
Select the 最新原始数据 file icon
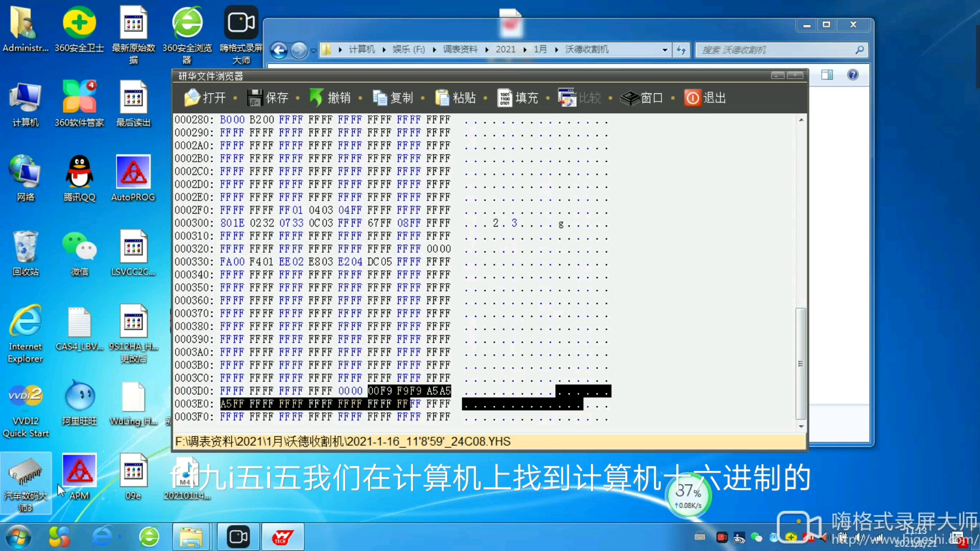click(133, 35)
